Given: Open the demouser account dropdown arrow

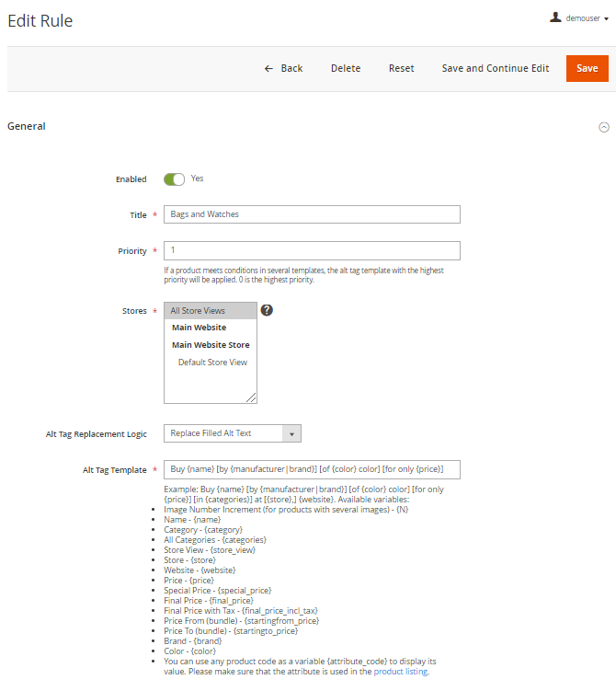Looking at the screenshot, I should click(607, 18).
